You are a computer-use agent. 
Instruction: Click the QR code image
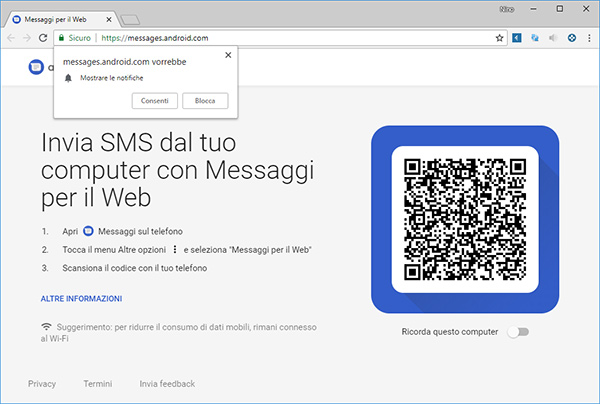(465, 219)
